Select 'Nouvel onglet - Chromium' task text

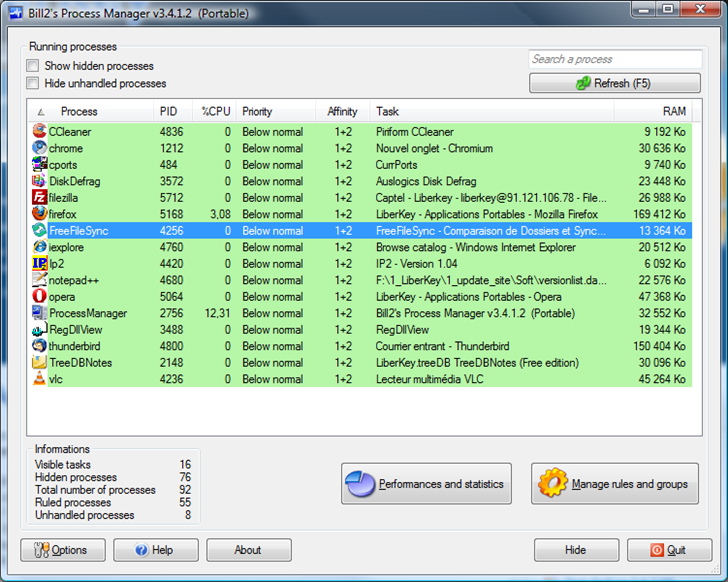434,149
